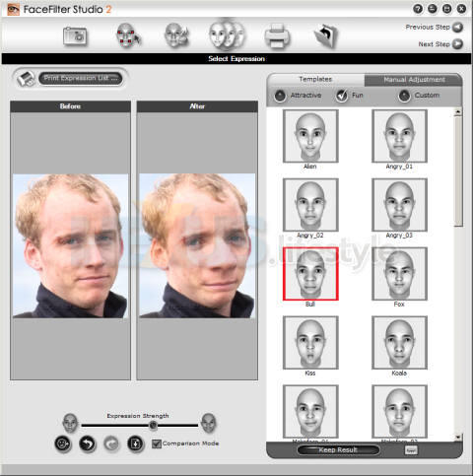Switch to the Manual Adjustment tab
This screenshot has width=473, height=476.
pos(414,80)
